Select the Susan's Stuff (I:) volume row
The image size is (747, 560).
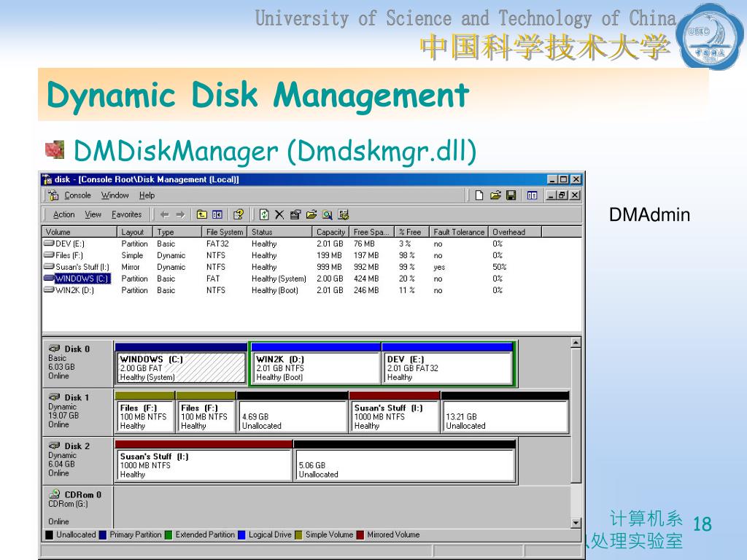[x=312, y=267]
